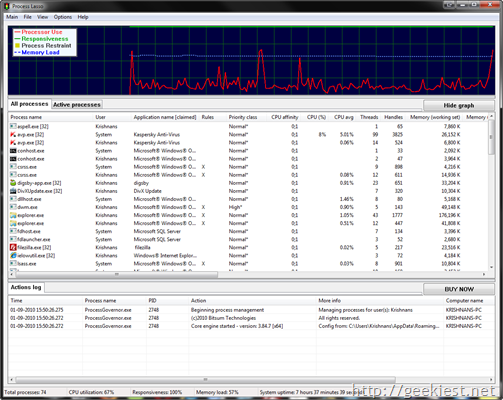Click the process list scroll down arrow
The image size is (503, 400).
point(491,267)
